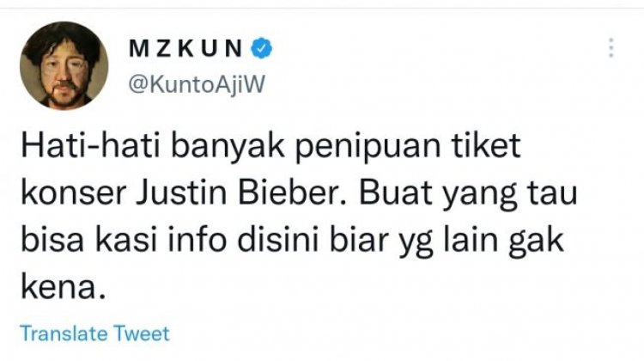Click the word "Tweet" in Translate link
Image resolution: width=644 pixels, height=361 pixels.
(142, 333)
